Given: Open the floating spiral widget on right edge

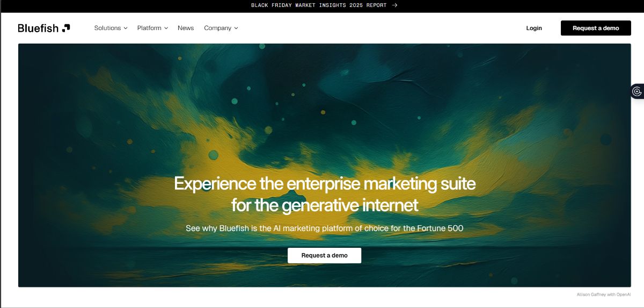Looking at the screenshot, I should [x=637, y=91].
